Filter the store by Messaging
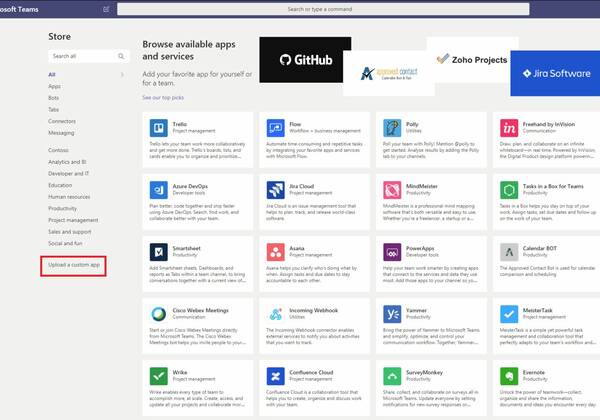This screenshot has width=600, height=420. tap(61, 133)
